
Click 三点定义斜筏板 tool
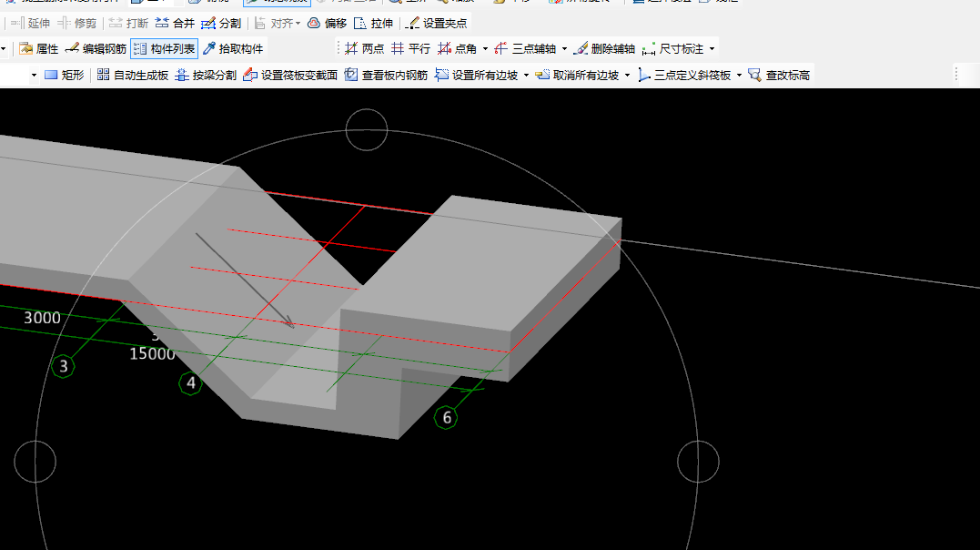click(x=684, y=75)
